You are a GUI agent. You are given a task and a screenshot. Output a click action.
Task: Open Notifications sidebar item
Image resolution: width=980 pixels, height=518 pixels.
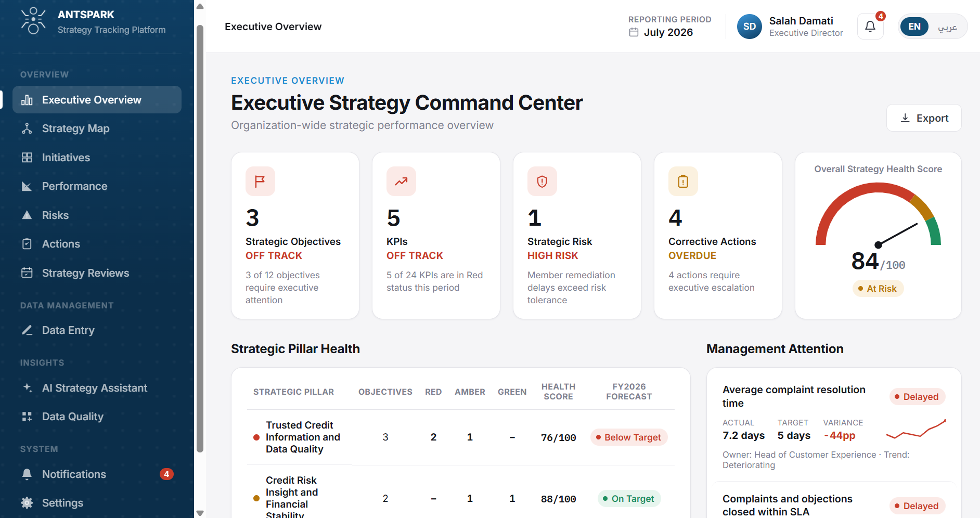pos(97,474)
